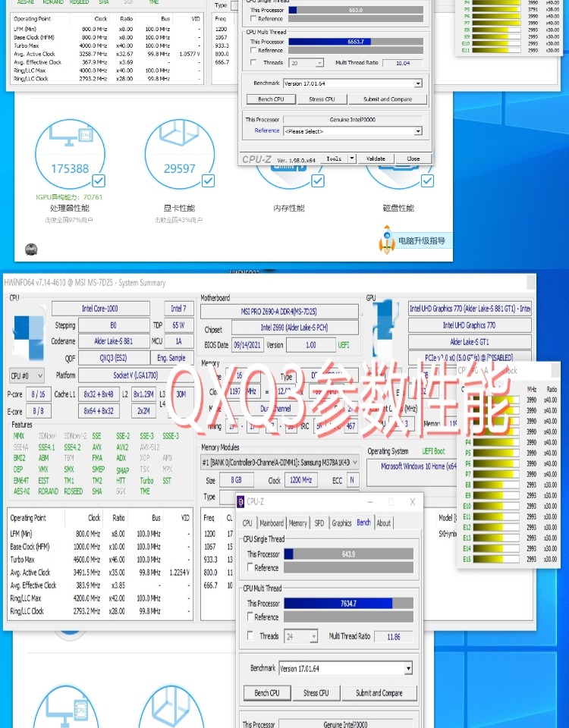Select the Bench tab
569x728 pixels.
pyautogui.click(x=363, y=522)
